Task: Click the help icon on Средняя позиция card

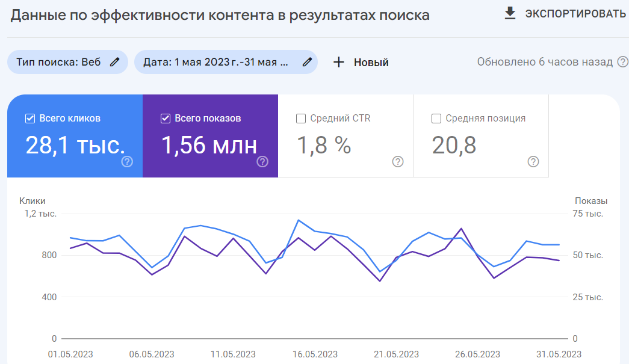Action: click(533, 161)
